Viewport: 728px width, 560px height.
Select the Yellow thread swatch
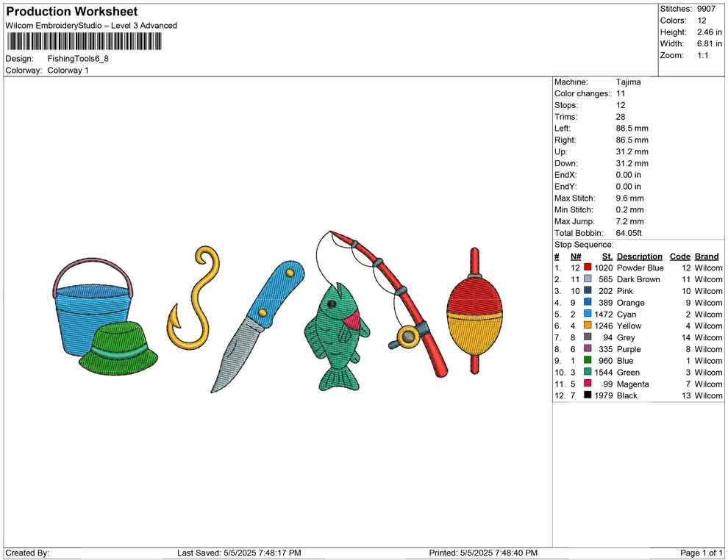(587, 326)
